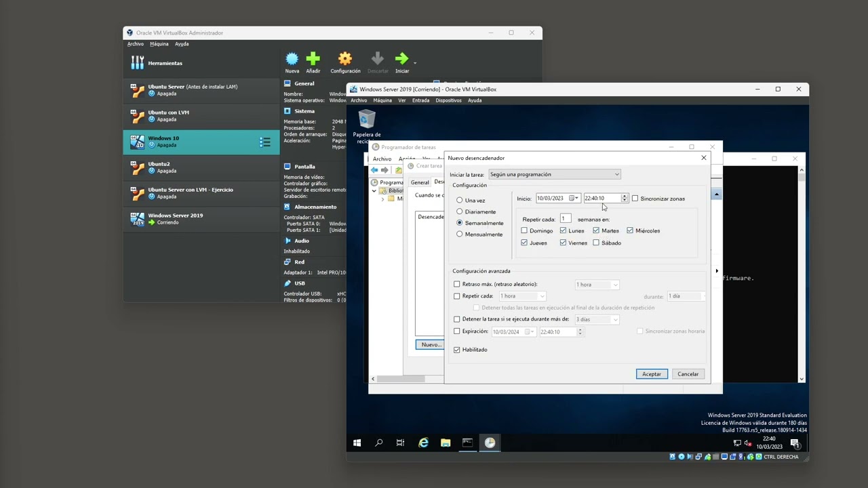Open Ayuda menu in VirtualBox Administrador

pyautogui.click(x=182, y=44)
